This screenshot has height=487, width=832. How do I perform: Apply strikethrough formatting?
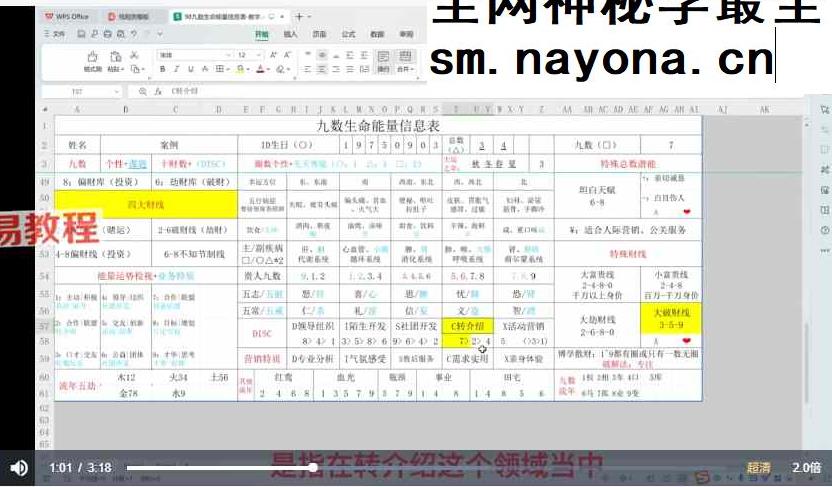coord(204,69)
